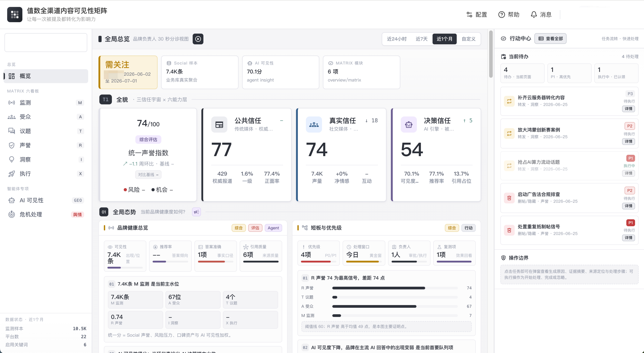Image resolution: width=644 pixels, height=353 pixels.
Task: Click 可见性 eye icon metric
Action: coord(110,247)
